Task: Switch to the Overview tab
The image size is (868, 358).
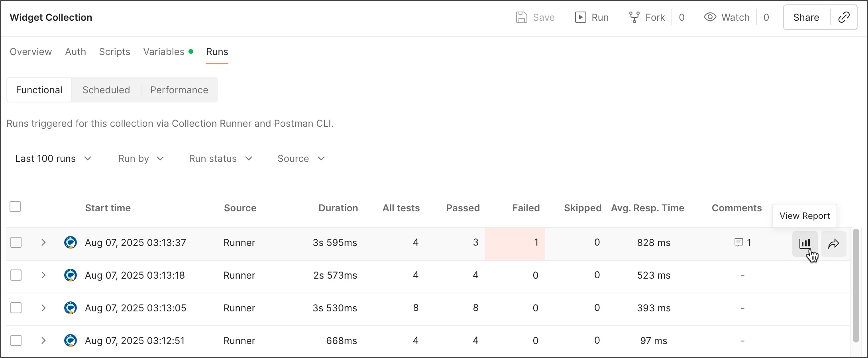Action: coord(31,52)
